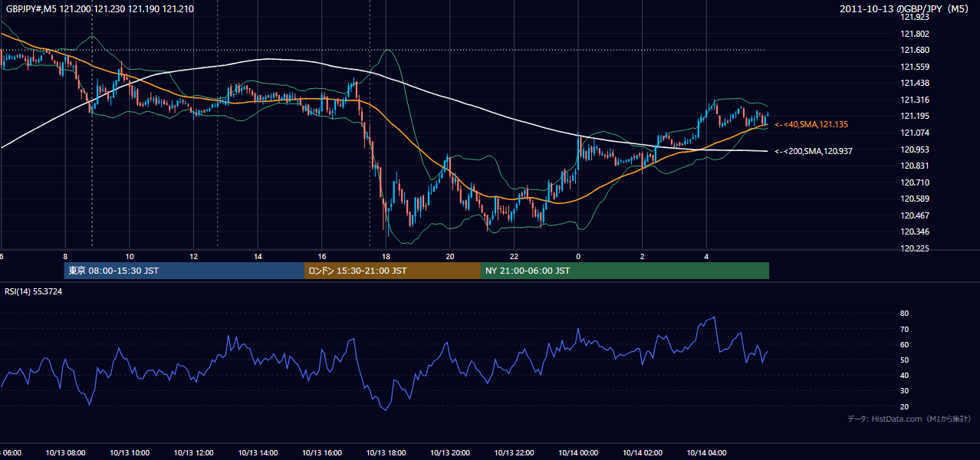Click the 10/14 02:00 date label
Viewport: 980px width, 460px height.
[642, 453]
